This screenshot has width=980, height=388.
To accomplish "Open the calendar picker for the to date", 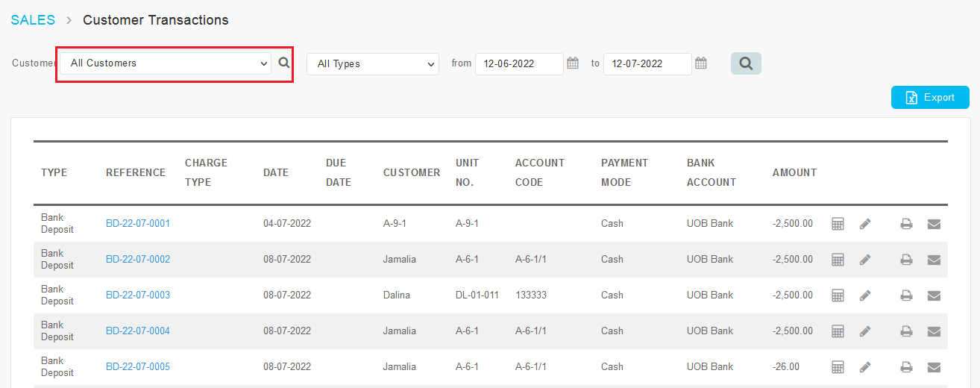I will tap(701, 63).
